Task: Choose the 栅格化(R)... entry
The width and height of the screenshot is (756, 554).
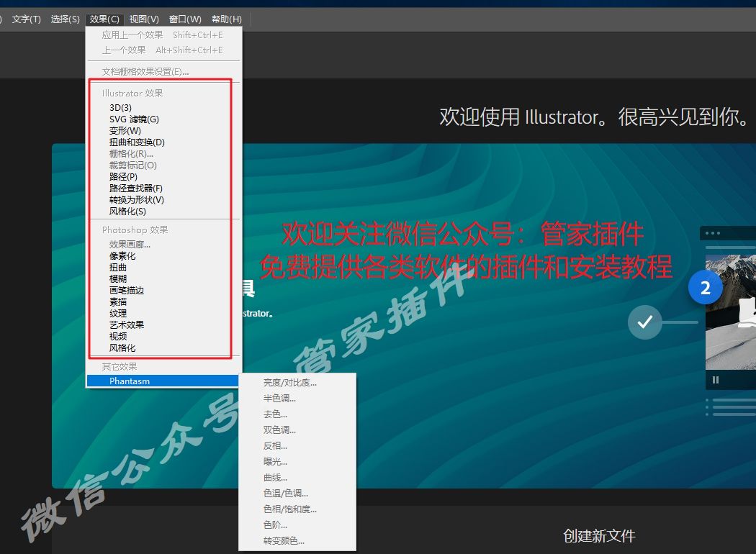Action: coord(163,154)
